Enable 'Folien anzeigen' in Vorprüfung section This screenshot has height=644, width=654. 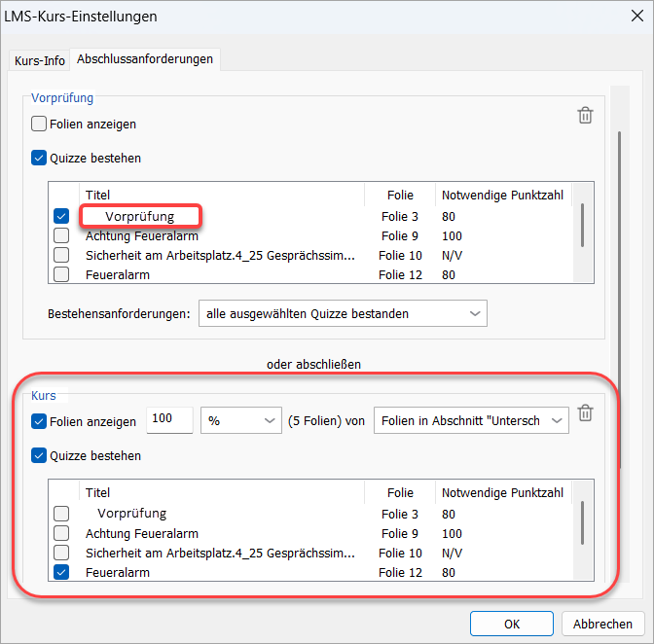(40, 125)
